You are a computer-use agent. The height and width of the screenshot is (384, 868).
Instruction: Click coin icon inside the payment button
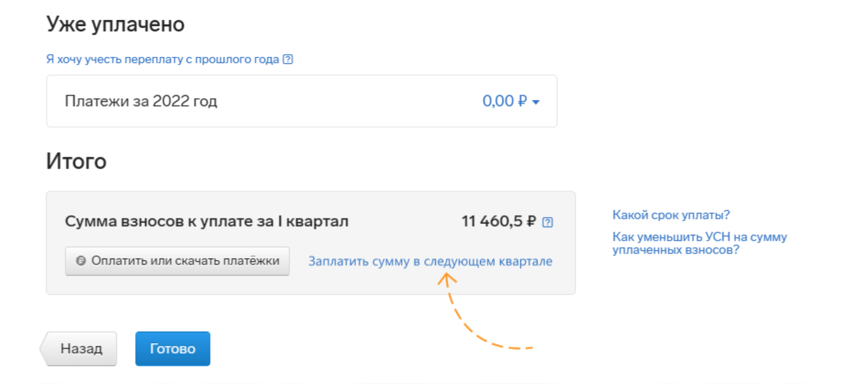[x=81, y=261]
